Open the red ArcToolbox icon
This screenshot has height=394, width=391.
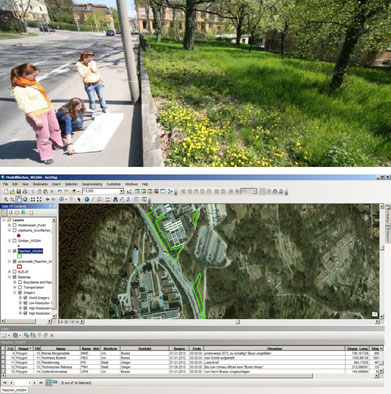click(x=156, y=191)
